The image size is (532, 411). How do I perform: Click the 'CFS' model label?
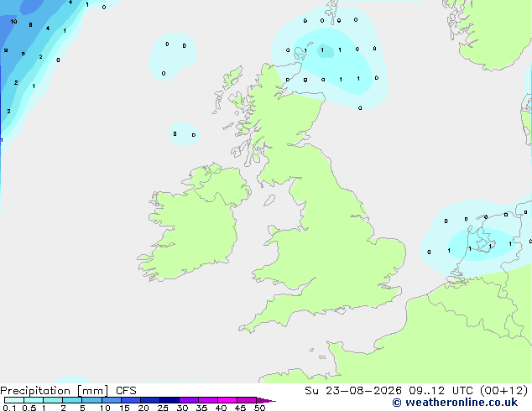[126, 391]
